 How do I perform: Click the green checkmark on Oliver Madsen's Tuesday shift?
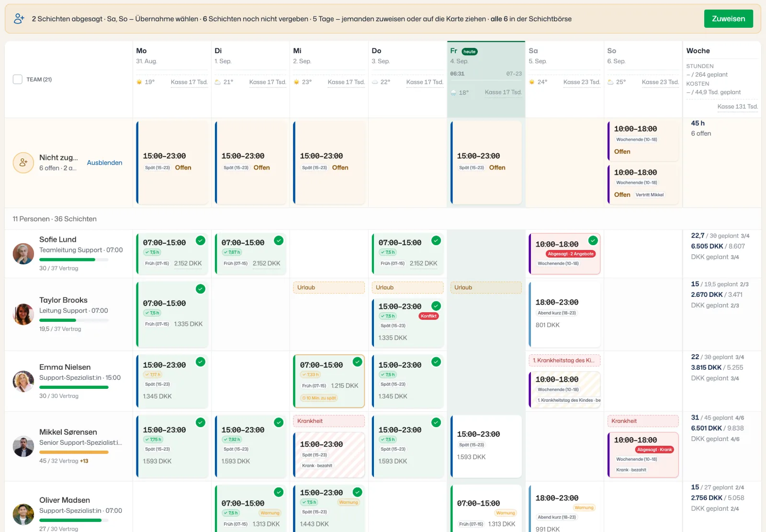(x=279, y=492)
